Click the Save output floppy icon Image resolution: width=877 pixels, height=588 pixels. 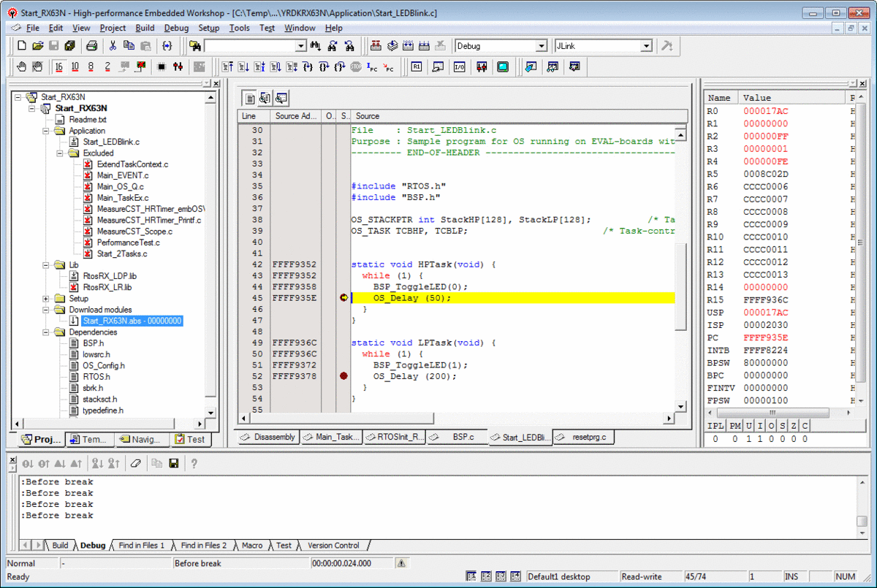(x=174, y=463)
